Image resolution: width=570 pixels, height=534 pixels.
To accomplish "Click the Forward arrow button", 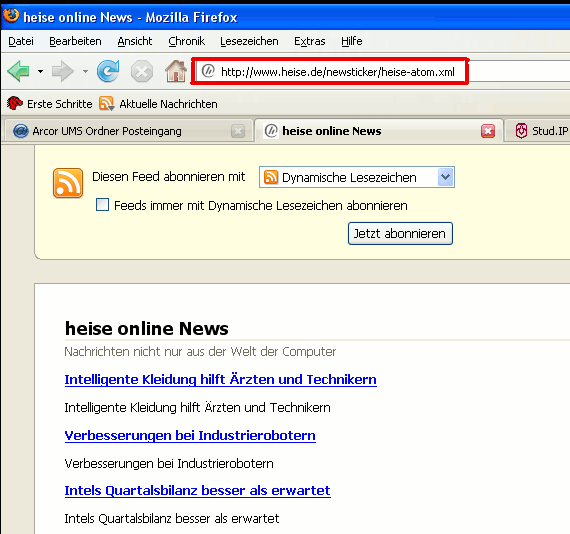I will click(x=63, y=71).
